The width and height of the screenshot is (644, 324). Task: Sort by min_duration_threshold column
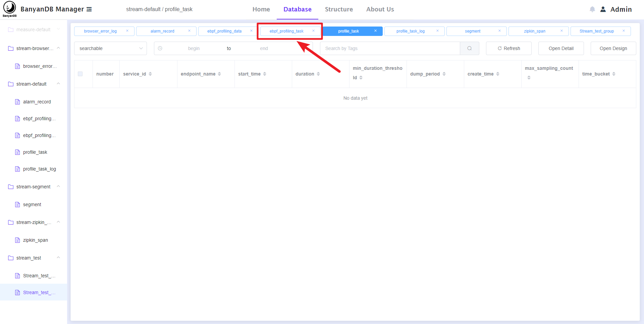(361, 78)
